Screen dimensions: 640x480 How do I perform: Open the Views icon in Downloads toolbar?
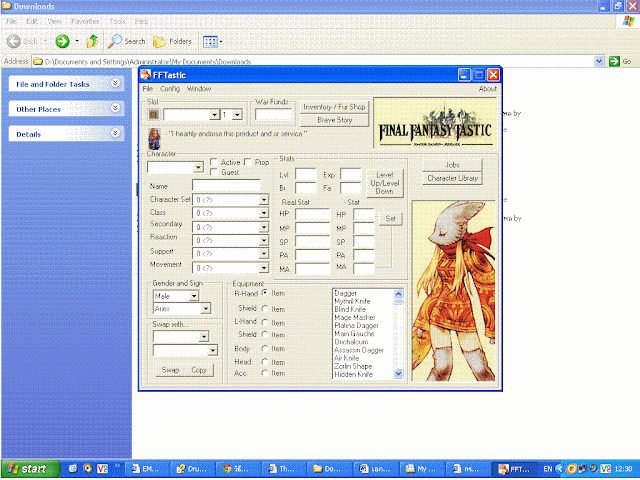(211, 41)
